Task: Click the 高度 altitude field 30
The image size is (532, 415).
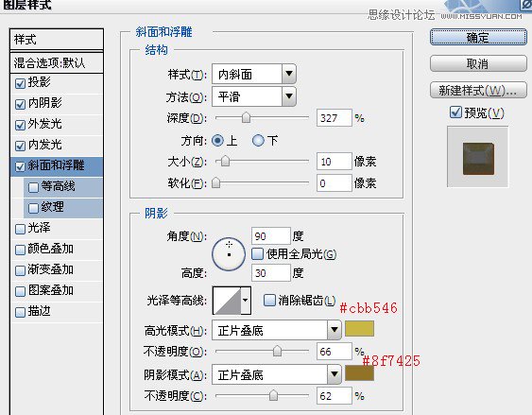Action: coord(271,273)
